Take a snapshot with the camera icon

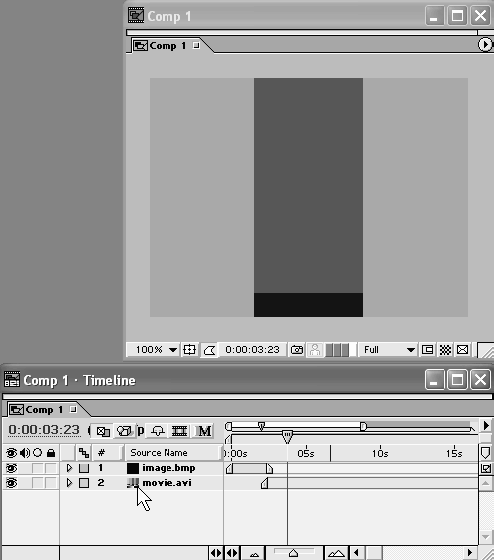point(297,350)
